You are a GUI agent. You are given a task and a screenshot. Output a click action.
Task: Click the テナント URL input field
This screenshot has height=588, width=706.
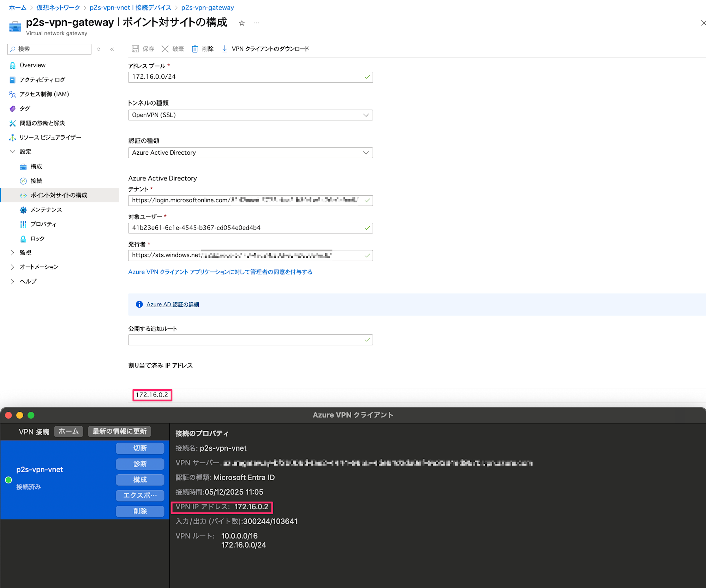[x=250, y=201]
